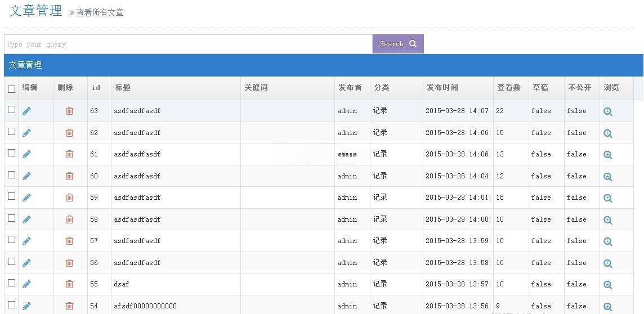Viewport: 644px width, 314px height.
Task: View article 56 using the zoom icon
Action: tap(607, 263)
